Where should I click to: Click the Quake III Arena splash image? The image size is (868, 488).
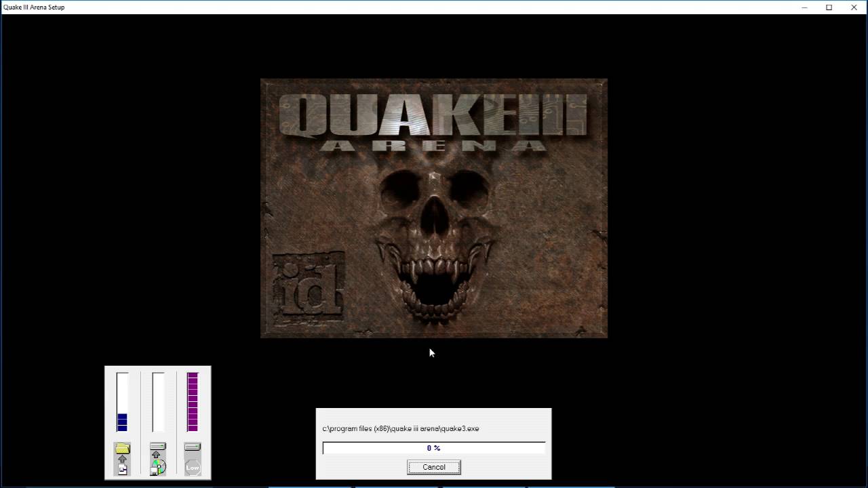tap(434, 208)
